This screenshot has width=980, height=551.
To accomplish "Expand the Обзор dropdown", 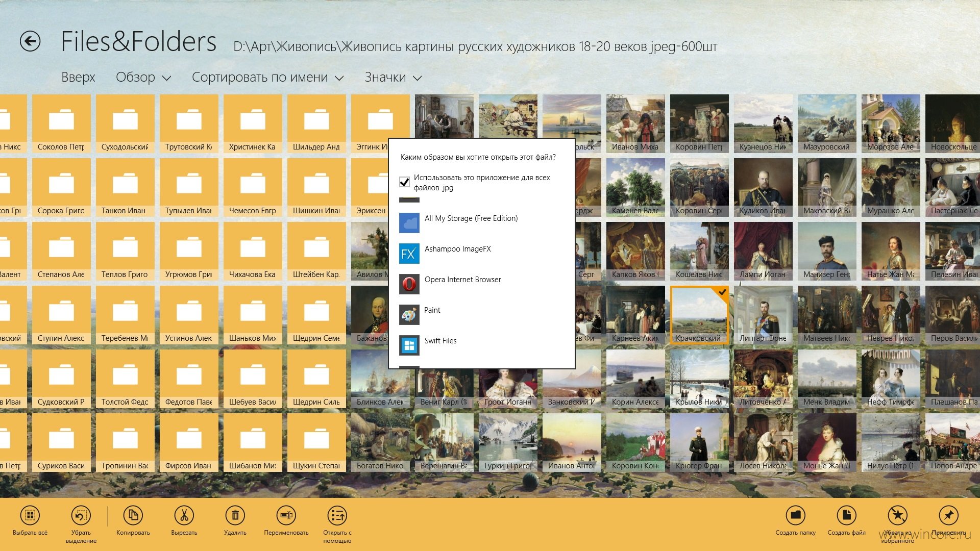I will [x=143, y=78].
